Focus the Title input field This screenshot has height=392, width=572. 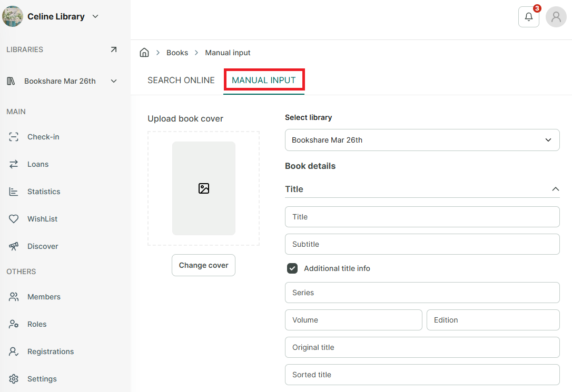422,217
